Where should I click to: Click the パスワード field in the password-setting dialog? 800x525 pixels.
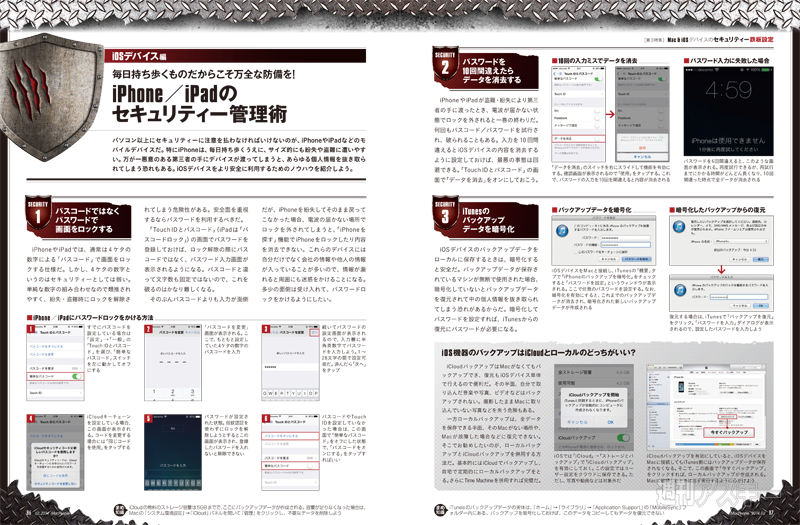point(625,238)
